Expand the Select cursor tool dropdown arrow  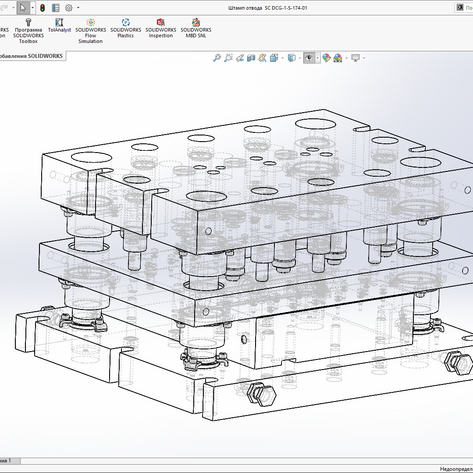tap(32, 8)
